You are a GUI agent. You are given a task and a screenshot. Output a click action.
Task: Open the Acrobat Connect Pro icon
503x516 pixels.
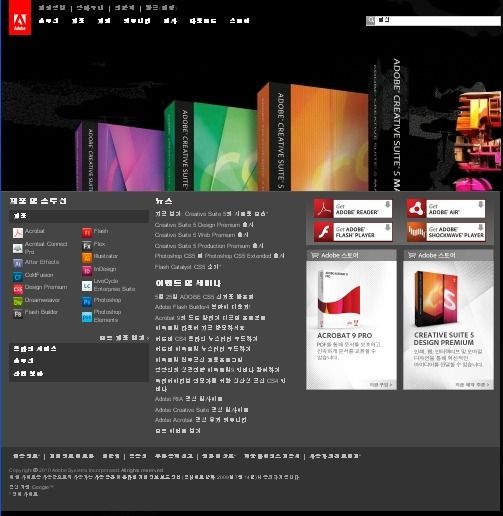point(18,248)
